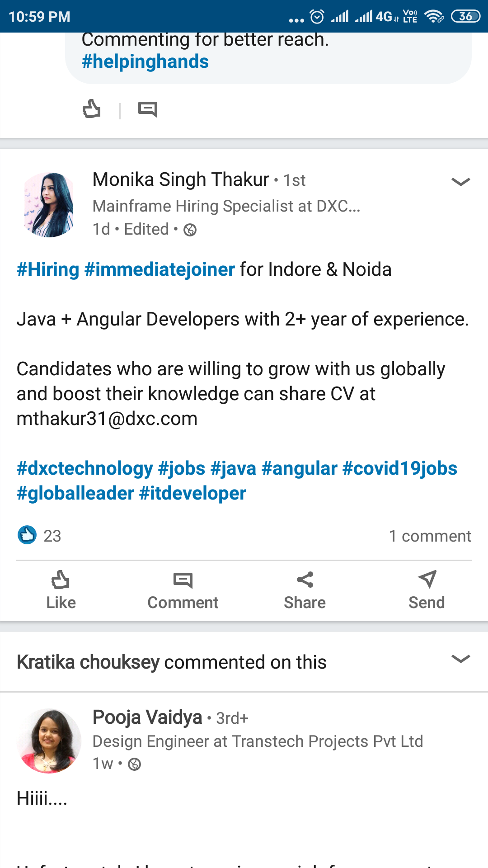Open Monika's circular profile photo thumbnail
The width and height of the screenshot is (488, 868).
pyautogui.click(x=50, y=204)
